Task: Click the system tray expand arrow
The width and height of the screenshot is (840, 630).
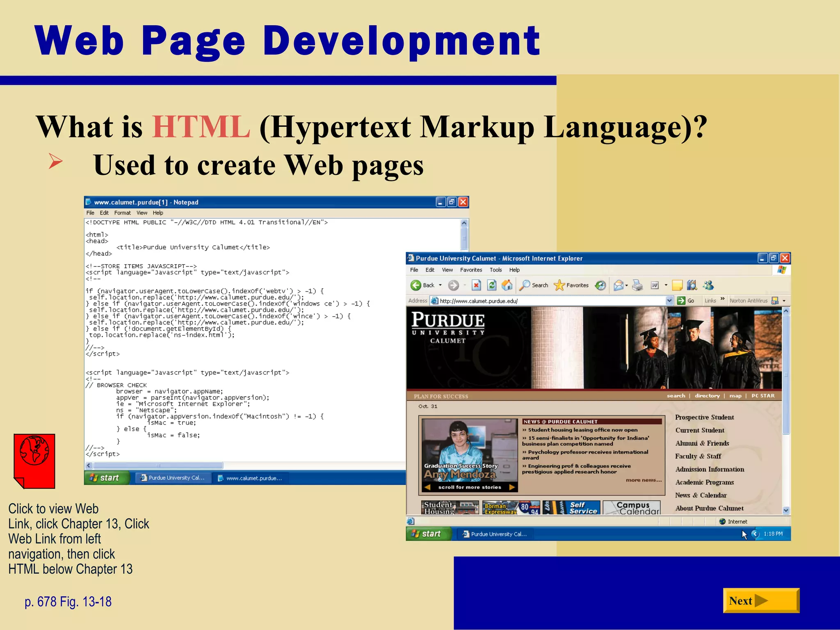Action: (755, 534)
